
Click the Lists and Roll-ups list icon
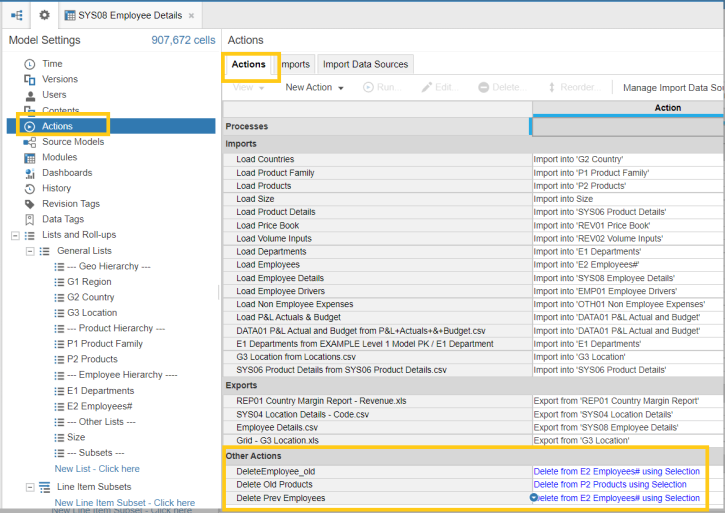pos(30,235)
